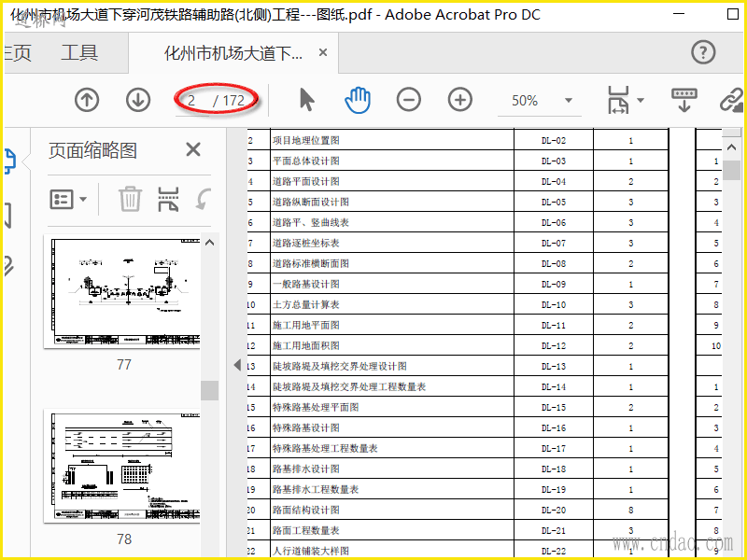
Task: Click the row 道路平面设计图
Action: click(x=458, y=181)
